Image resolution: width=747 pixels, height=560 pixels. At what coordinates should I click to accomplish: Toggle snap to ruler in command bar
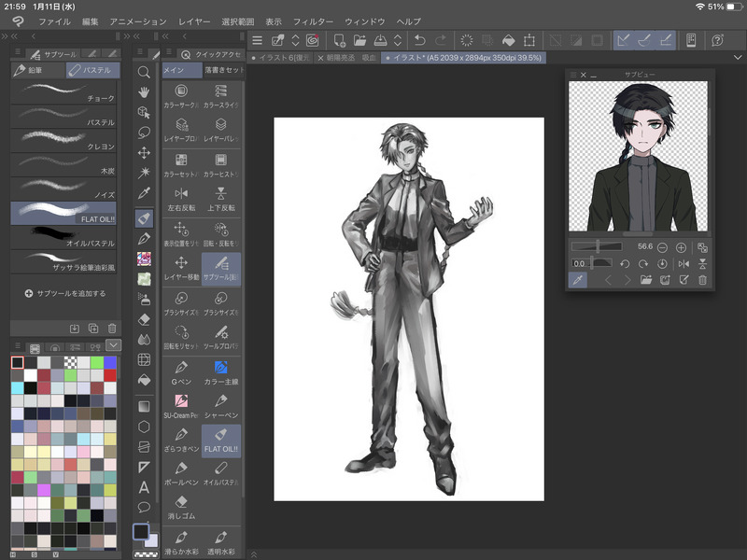pos(624,40)
